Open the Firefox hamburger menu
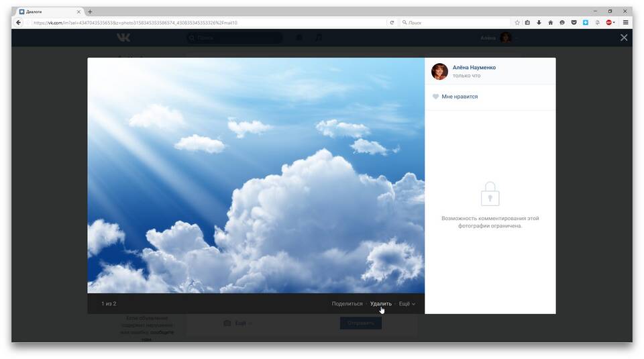Screen dimensions: 644x359 pyautogui.click(x=625, y=23)
